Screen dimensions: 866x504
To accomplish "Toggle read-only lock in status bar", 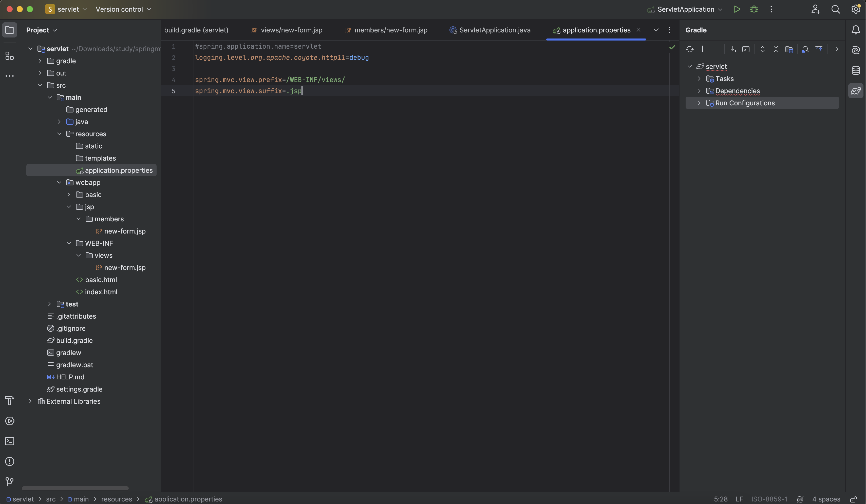I will (854, 499).
